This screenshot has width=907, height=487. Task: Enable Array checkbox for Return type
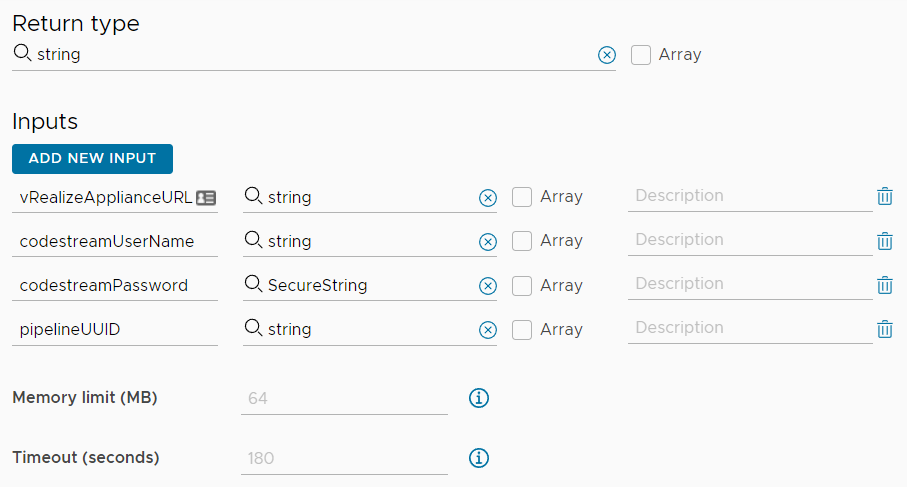tap(641, 55)
